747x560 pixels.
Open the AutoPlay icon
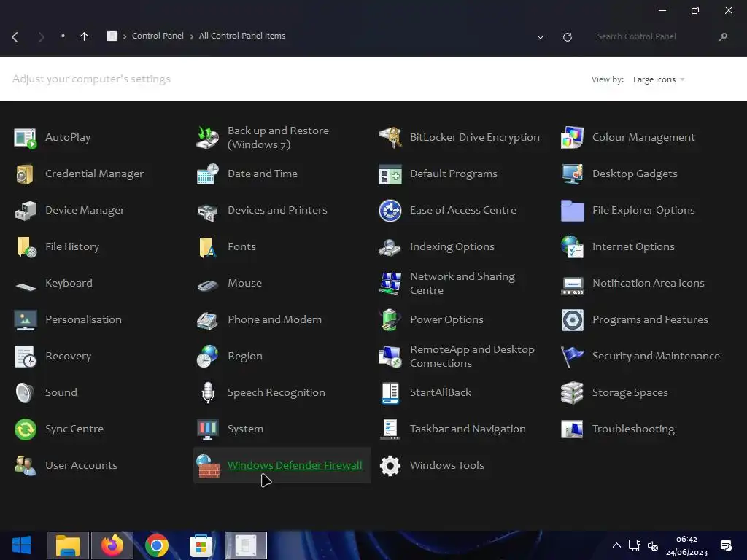(x=26, y=138)
